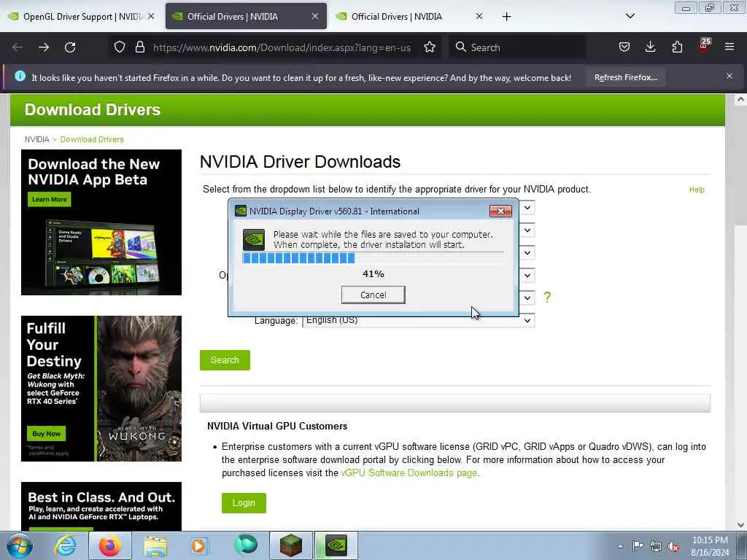Open the vGPU Software Downloads page link
The width and height of the screenshot is (747, 560).
click(409, 472)
